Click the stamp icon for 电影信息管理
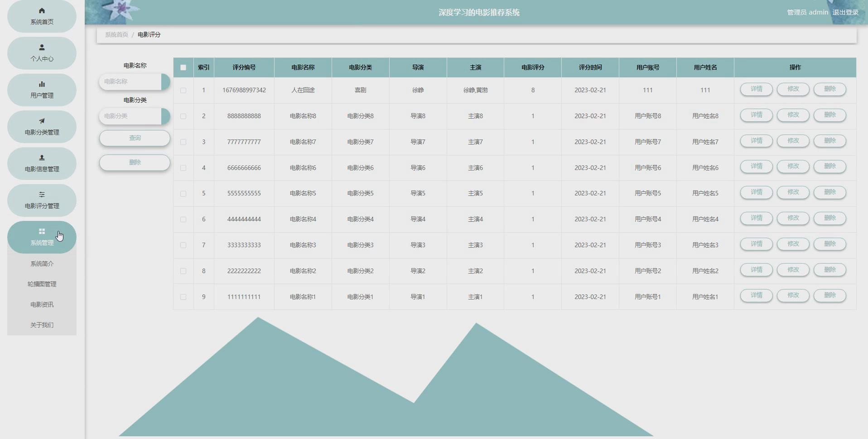The image size is (868, 439). (42, 157)
